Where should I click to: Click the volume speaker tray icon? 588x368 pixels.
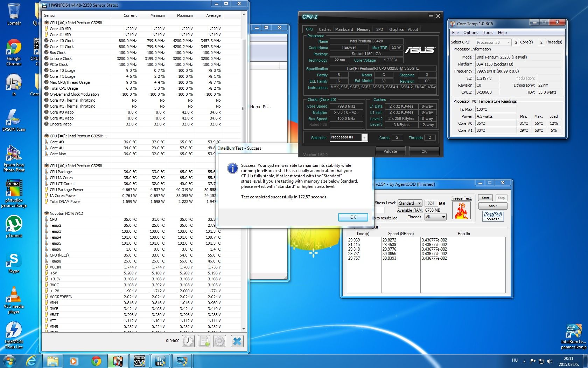point(549,361)
